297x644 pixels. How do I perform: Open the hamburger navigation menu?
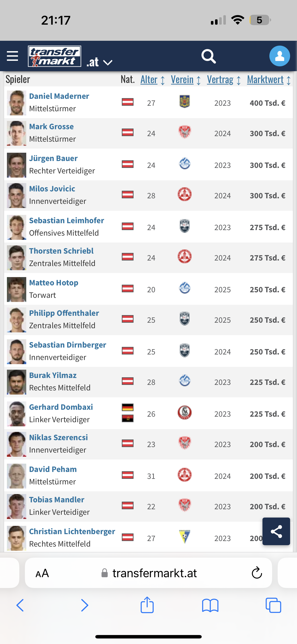pos(12,56)
